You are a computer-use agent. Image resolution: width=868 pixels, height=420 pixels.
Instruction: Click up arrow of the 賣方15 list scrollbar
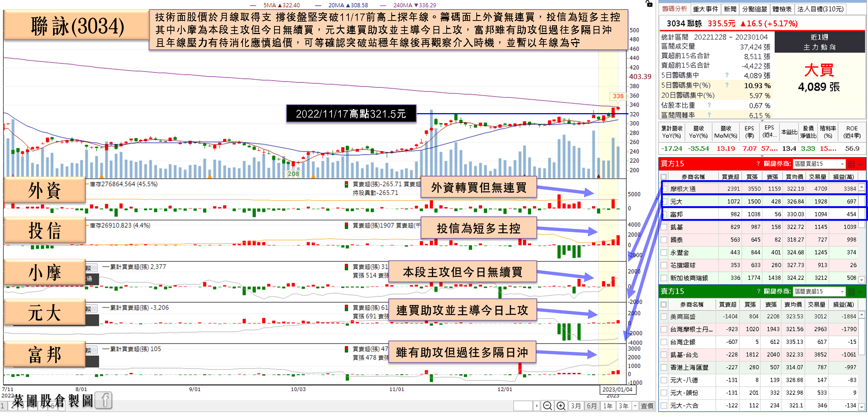pos(861,314)
